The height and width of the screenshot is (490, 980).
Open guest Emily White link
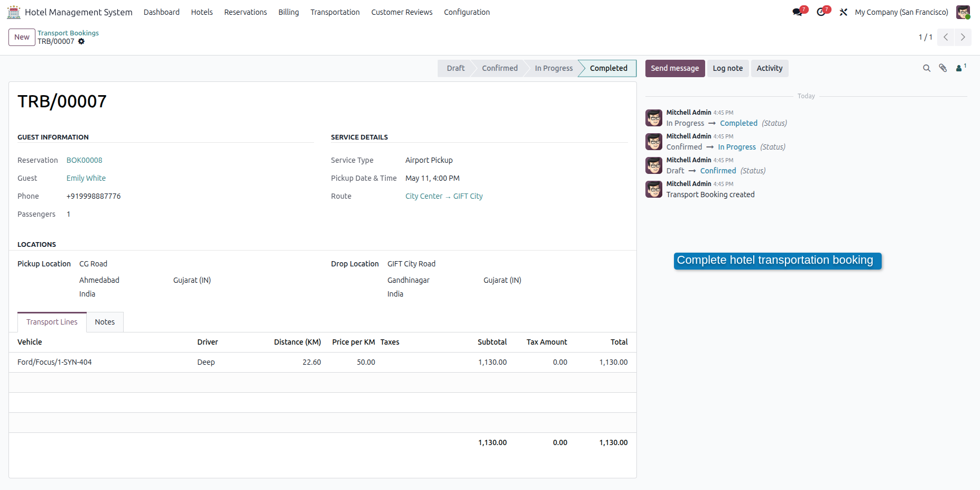86,178
